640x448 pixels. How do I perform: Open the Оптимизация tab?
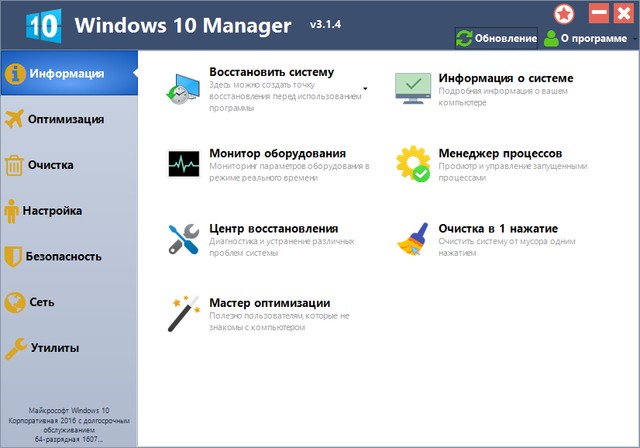tap(67, 119)
